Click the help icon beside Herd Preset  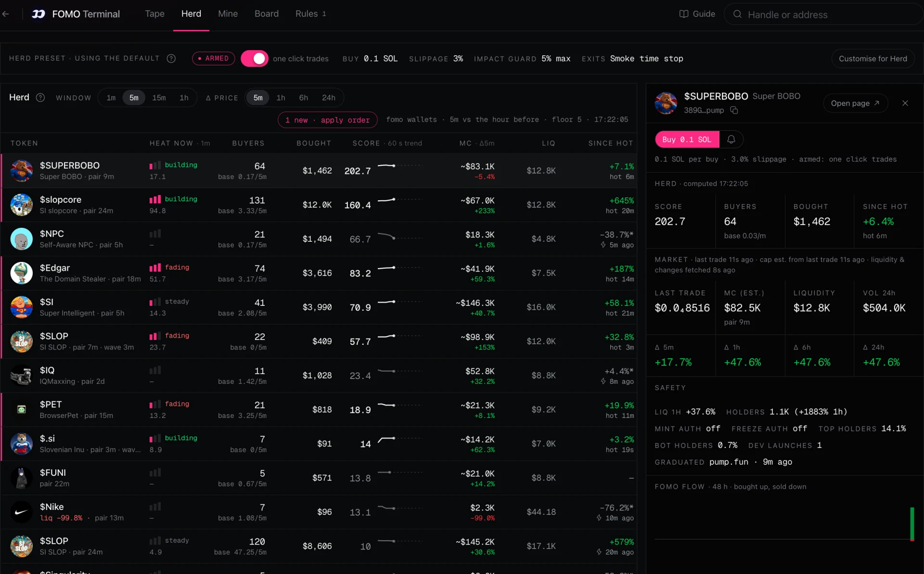171,58
